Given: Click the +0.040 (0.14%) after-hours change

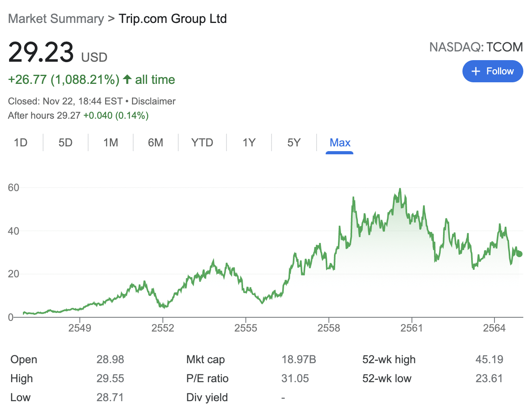Looking at the screenshot, I should pyautogui.click(x=116, y=116).
